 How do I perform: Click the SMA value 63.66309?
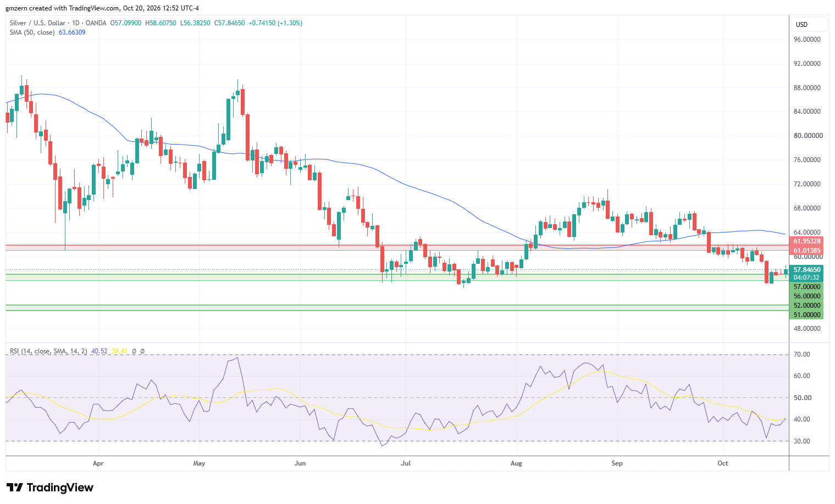click(x=72, y=32)
